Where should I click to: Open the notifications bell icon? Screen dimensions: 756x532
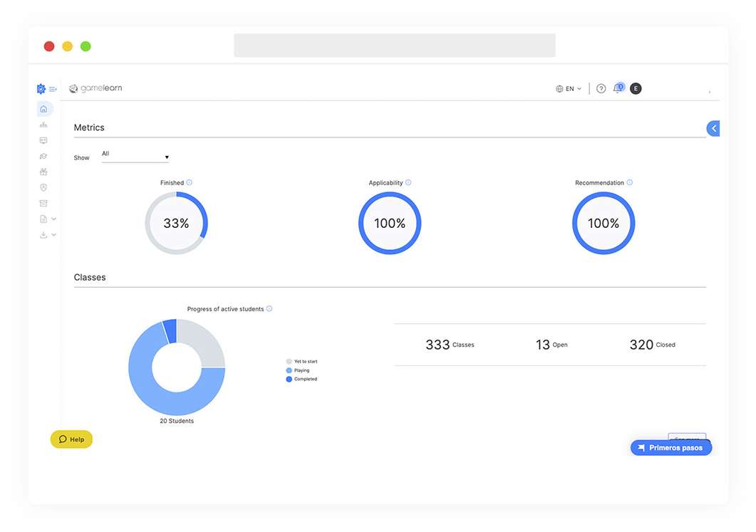[617, 89]
